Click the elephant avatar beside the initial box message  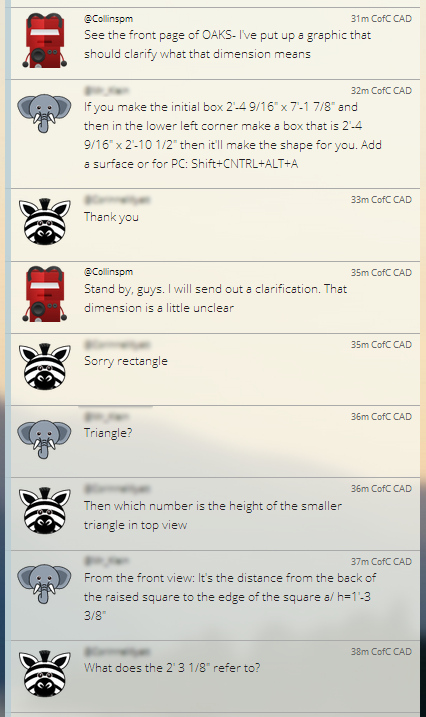(44, 113)
